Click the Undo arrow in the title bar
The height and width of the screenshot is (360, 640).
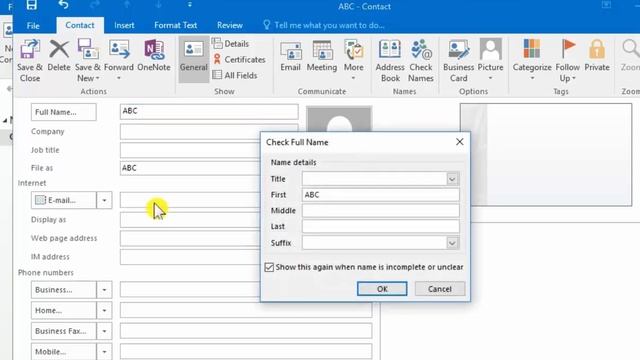(x=63, y=5)
